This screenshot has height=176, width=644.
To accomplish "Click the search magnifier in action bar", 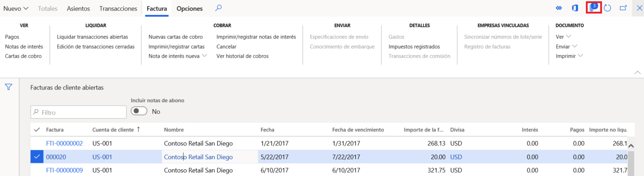I will tap(218, 8).
